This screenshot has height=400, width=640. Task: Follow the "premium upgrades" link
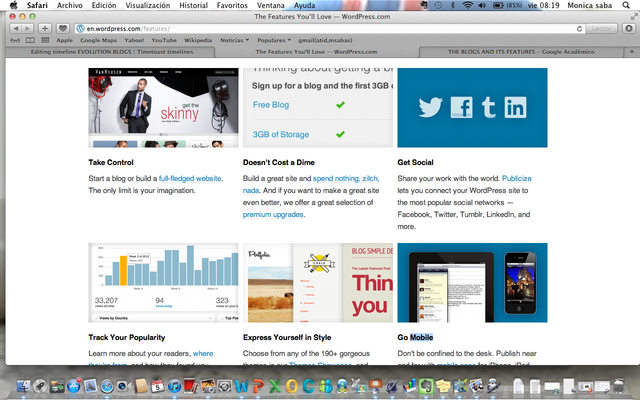click(273, 215)
